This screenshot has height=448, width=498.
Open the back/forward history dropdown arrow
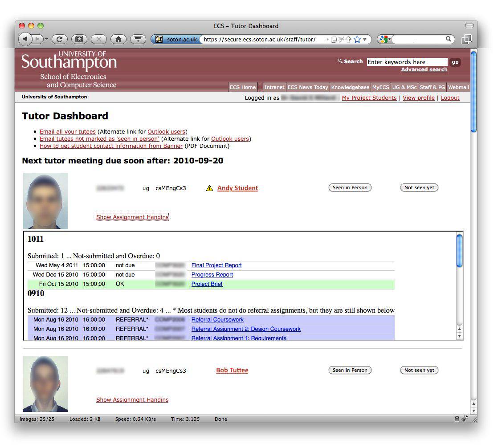click(46, 39)
